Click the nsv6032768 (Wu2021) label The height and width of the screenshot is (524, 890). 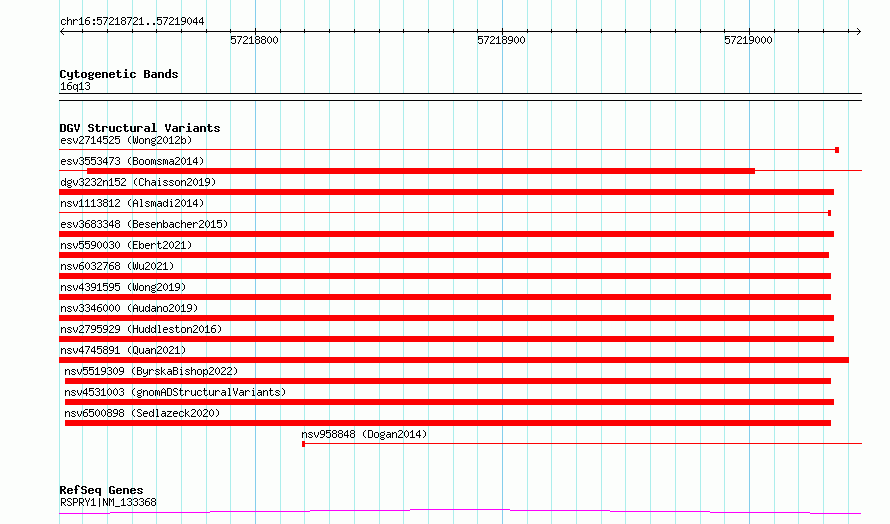click(117, 266)
